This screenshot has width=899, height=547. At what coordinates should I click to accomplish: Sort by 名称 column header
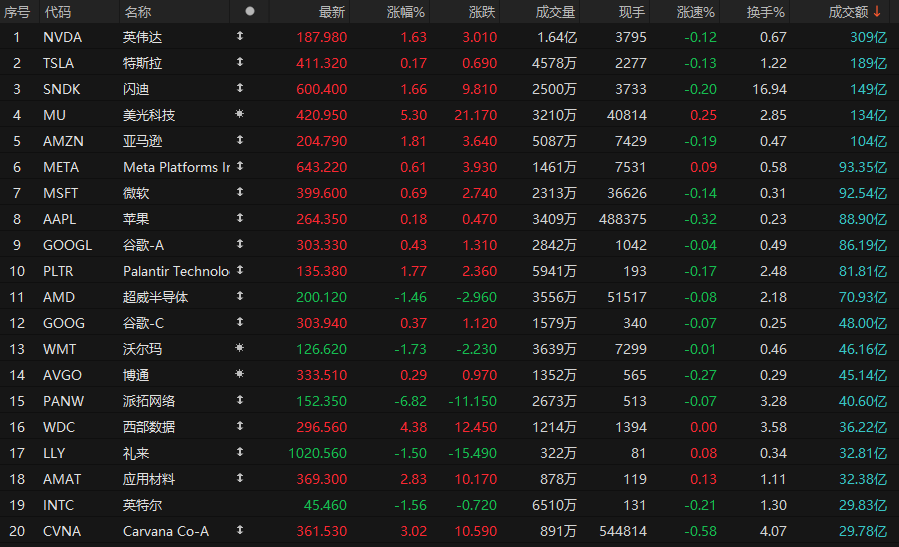(138, 12)
